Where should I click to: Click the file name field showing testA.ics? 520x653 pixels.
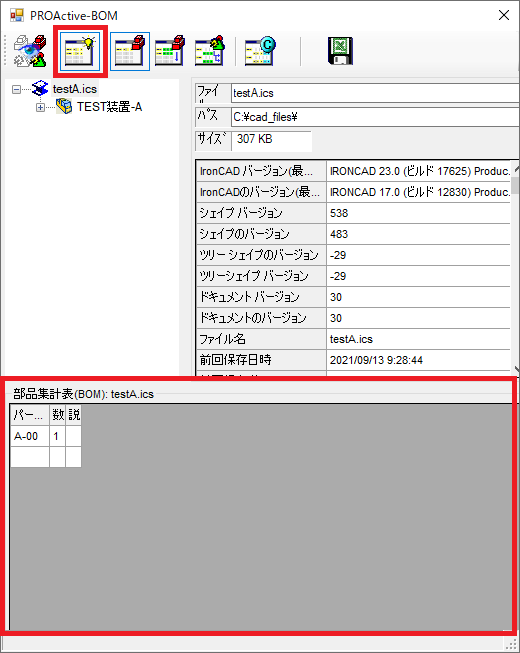click(375, 93)
